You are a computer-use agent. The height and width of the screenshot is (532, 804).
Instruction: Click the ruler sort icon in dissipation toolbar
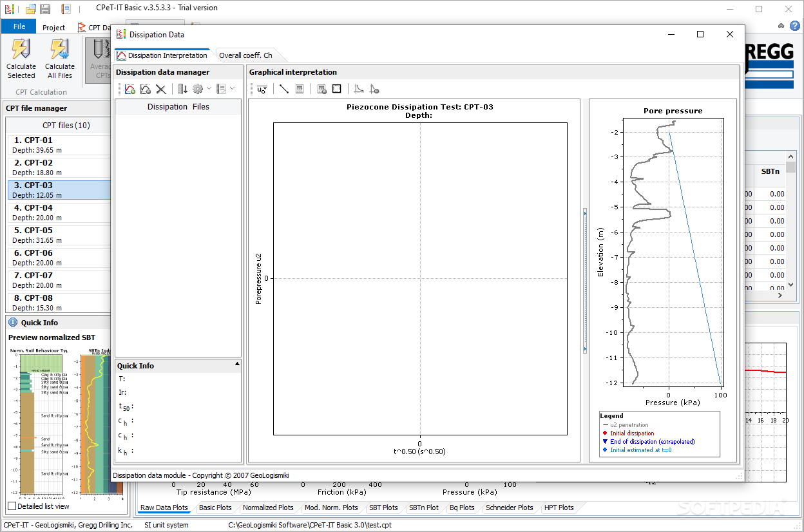tap(183, 89)
